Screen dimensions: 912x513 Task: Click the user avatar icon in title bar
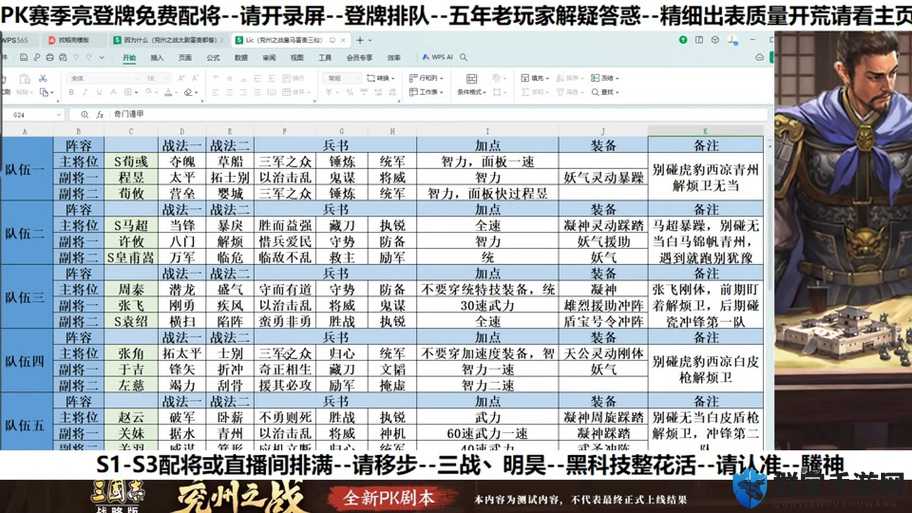point(732,40)
